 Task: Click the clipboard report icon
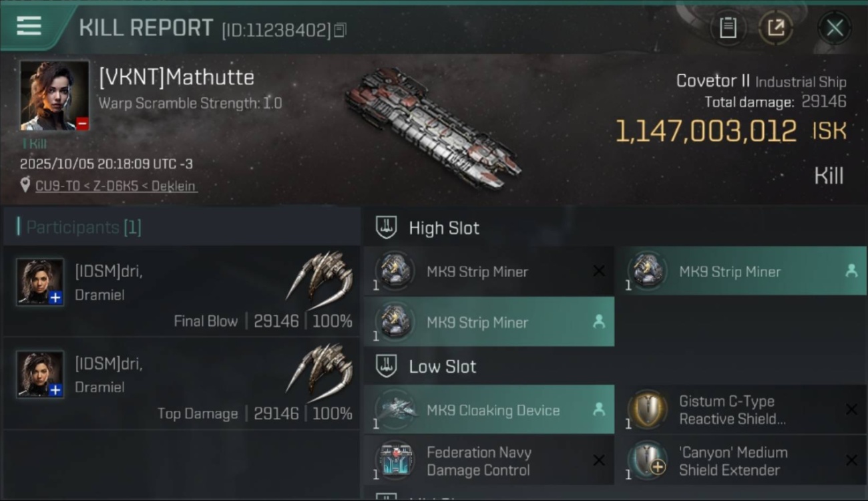tap(727, 28)
